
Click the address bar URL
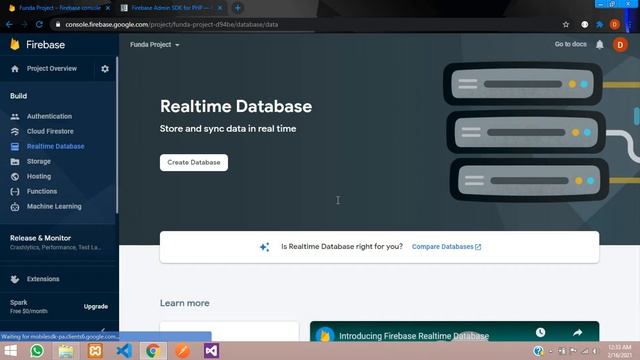[x=171, y=24]
